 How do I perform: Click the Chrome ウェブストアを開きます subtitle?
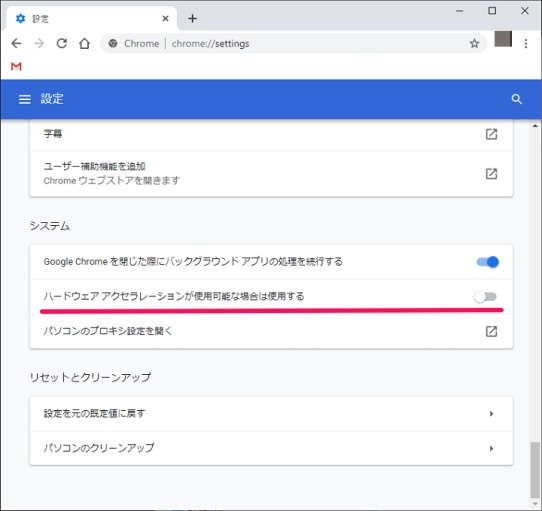[112, 180]
